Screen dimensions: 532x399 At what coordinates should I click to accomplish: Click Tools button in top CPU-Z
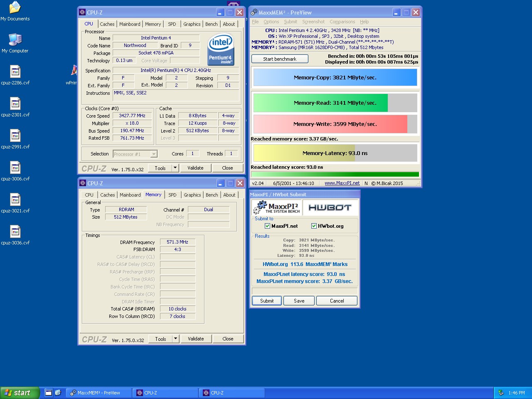pyautogui.click(x=160, y=168)
